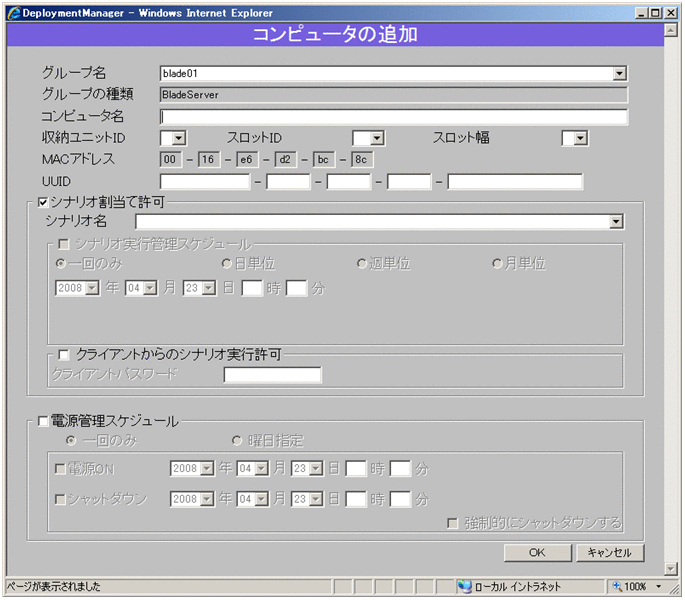Select the power schedule 一回のみ radio button
Viewport: 685px width, 600px height.
click(71, 440)
